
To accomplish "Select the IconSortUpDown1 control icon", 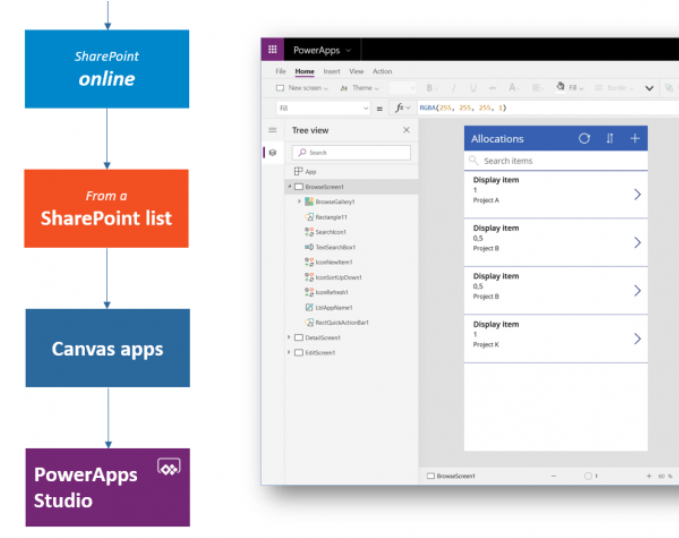I will (x=309, y=277).
